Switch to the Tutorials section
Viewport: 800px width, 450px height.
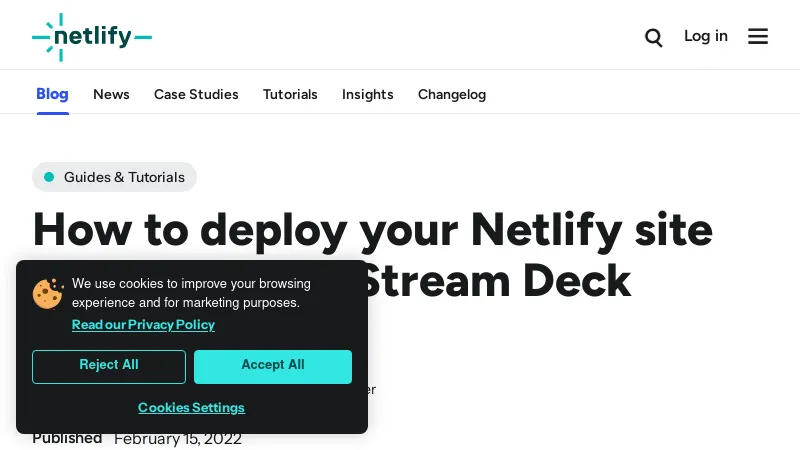(290, 94)
